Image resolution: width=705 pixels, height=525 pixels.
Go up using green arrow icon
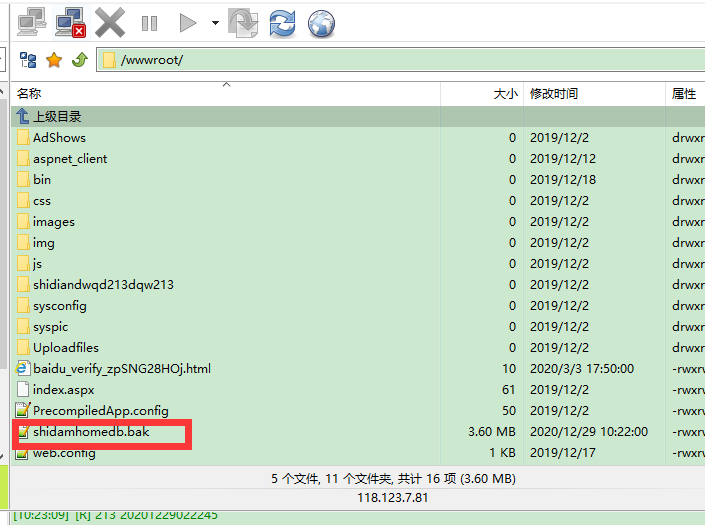(79, 60)
